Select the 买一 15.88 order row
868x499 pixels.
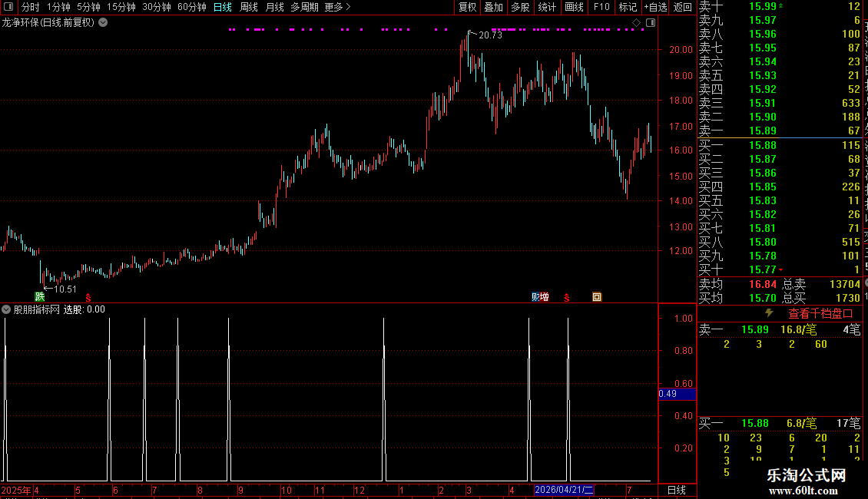[780, 145]
